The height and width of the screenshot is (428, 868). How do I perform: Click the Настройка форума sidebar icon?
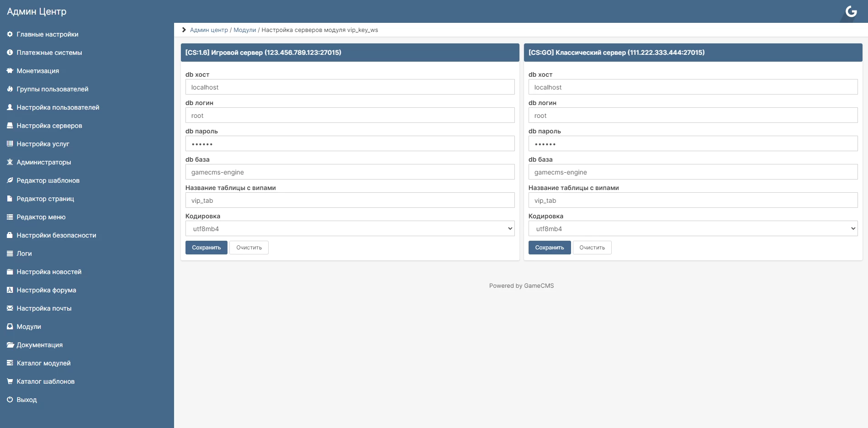click(10, 290)
